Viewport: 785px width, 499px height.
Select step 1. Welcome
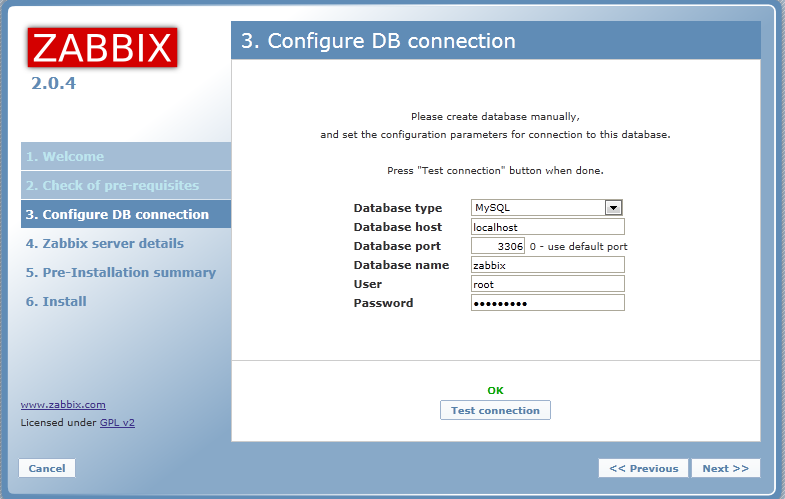tap(126, 156)
